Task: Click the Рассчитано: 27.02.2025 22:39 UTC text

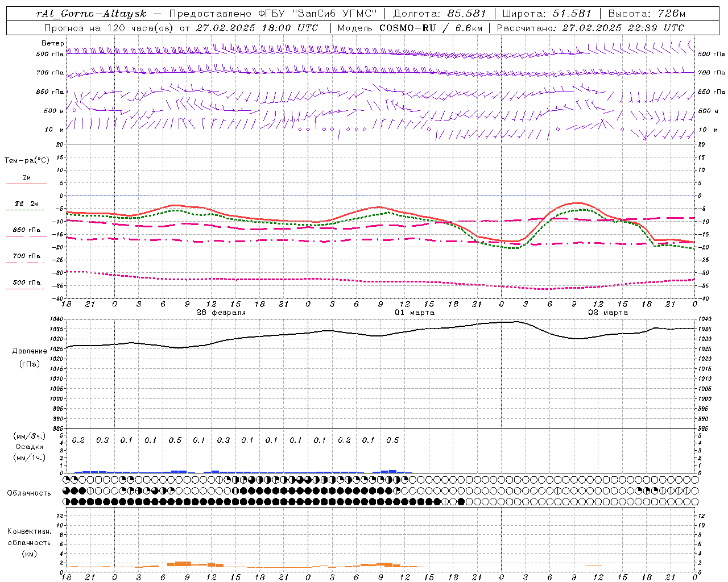Action: click(x=590, y=28)
